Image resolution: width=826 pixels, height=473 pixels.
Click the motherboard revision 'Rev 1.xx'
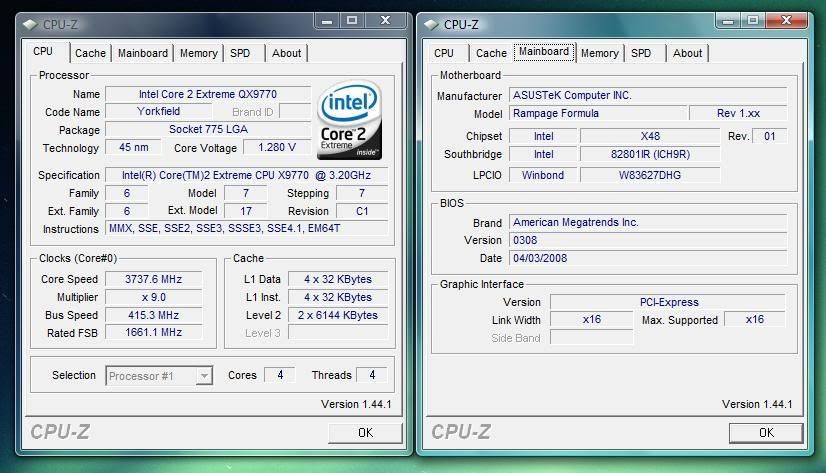coord(738,113)
